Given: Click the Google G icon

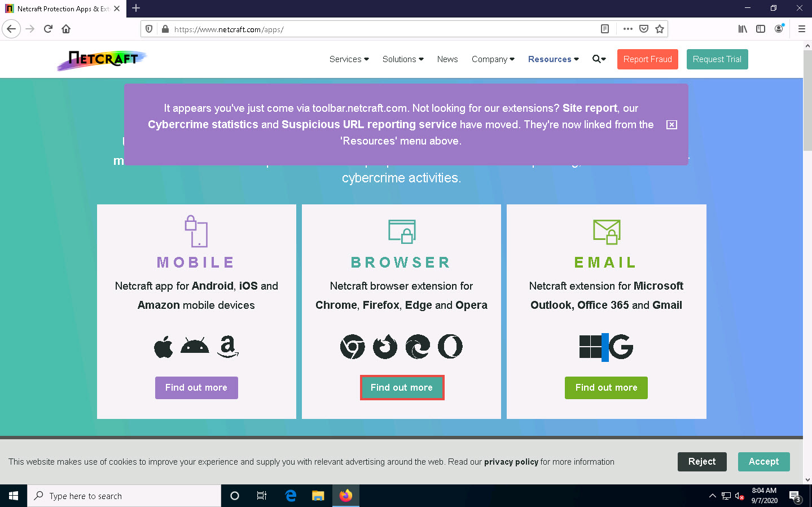Looking at the screenshot, I should (621, 347).
